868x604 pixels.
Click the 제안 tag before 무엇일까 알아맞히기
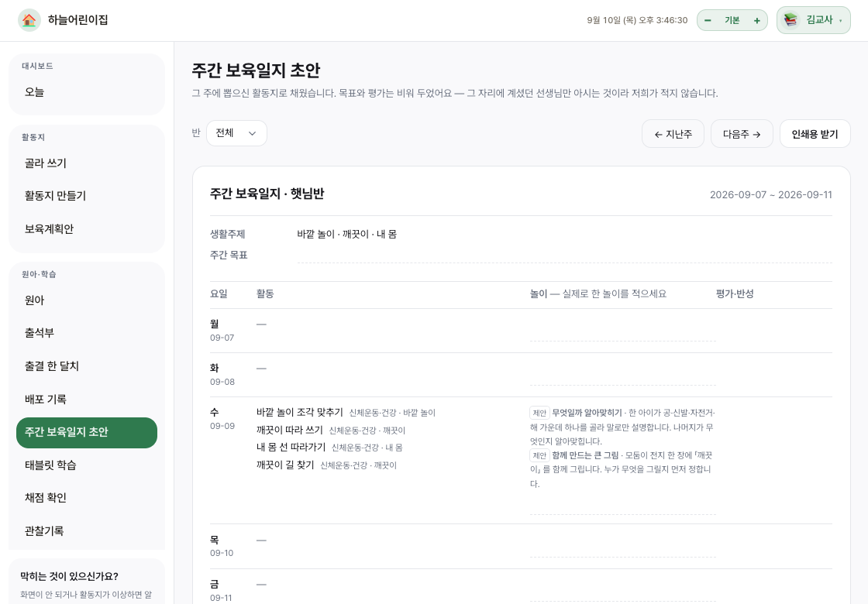[539, 413]
